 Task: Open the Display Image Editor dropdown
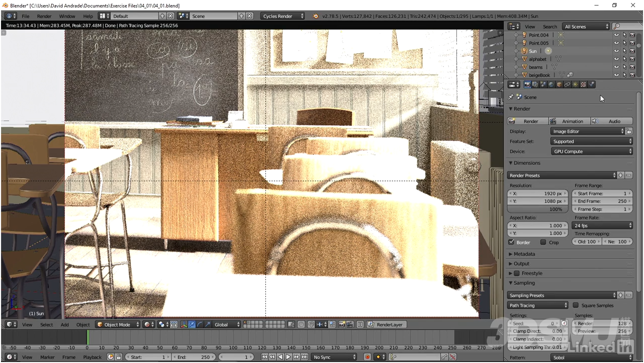tap(587, 131)
